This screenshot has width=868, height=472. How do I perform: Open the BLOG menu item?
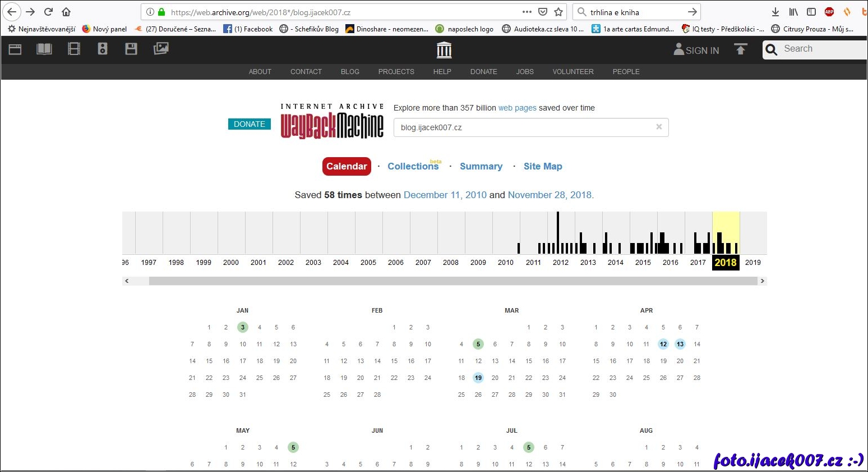coord(350,72)
